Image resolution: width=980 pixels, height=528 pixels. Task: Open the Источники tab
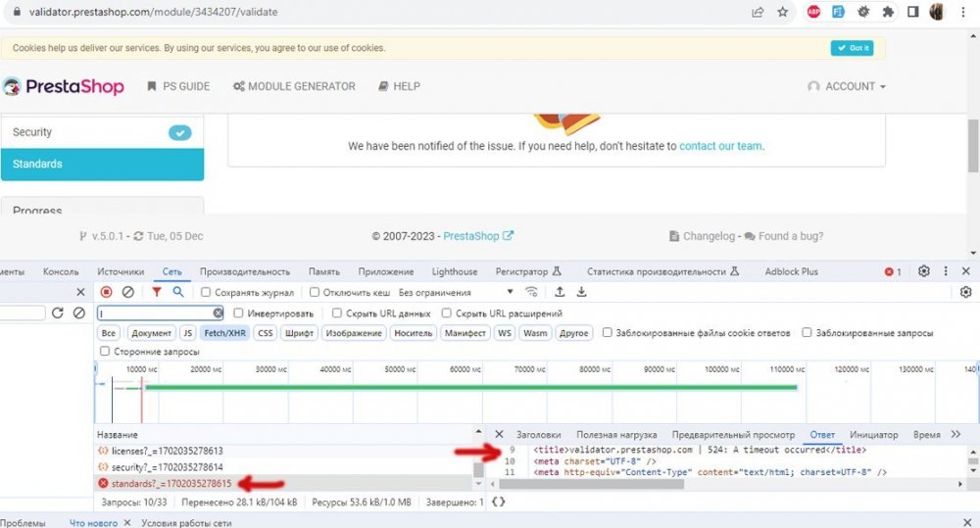click(121, 271)
